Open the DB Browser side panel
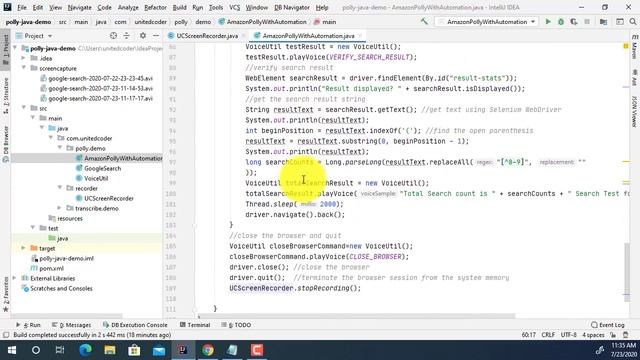Screen dimensions: 640x360 (x=5, y=144)
